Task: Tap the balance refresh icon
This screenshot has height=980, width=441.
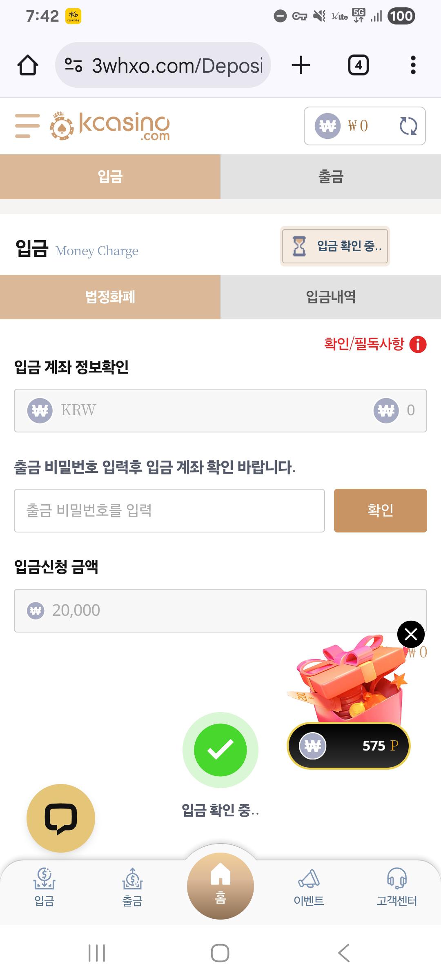Action: click(408, 126)
